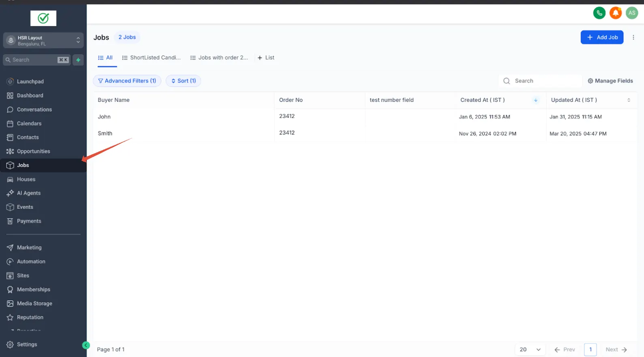Switch to ShortListed Candi... tab

coord(151,58)
